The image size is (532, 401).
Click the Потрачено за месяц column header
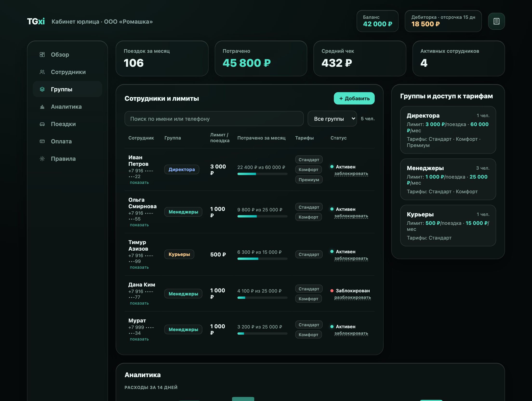point(261,138)
